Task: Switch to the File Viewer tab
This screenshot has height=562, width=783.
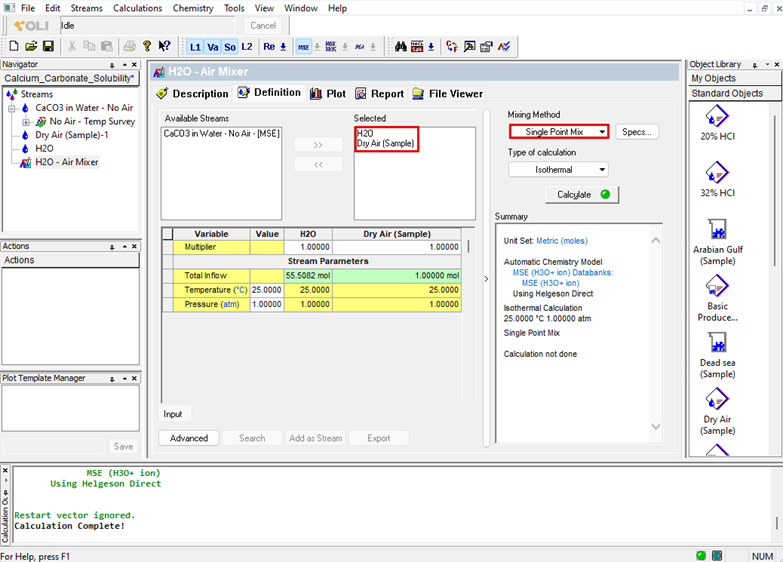Action: (448, 93)
